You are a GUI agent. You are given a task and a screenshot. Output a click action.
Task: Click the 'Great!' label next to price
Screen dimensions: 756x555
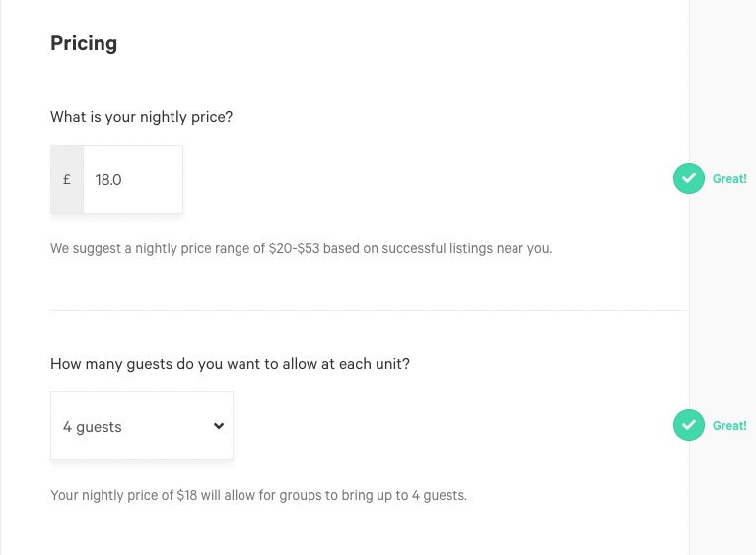click(x=729, y=178)
